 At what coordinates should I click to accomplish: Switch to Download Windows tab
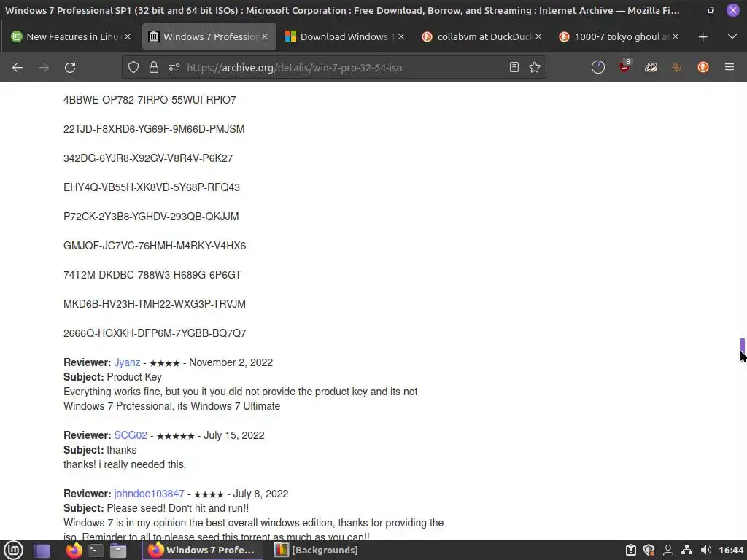(344, 36)
